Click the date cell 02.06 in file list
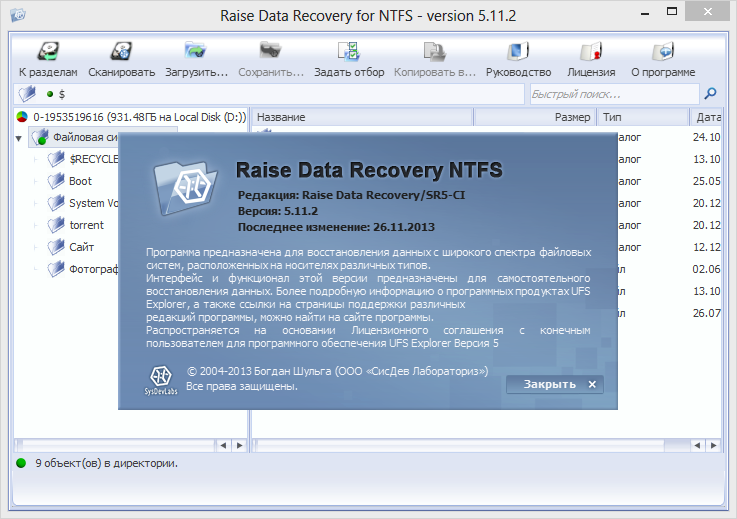Image resolution: width=737 pixels, height=519 pixels. coord(706,269)
